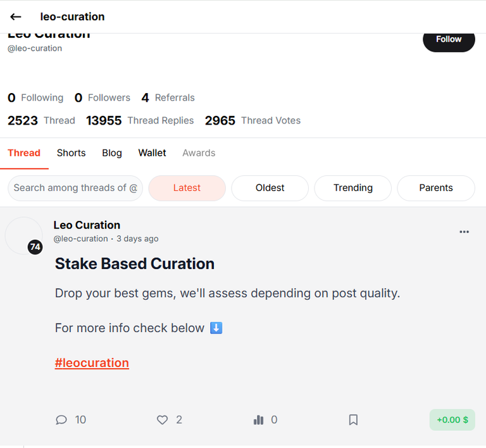Click the 74 reputation badge
486x448 pixels.
pyautogui.click(x=35, y=247)
